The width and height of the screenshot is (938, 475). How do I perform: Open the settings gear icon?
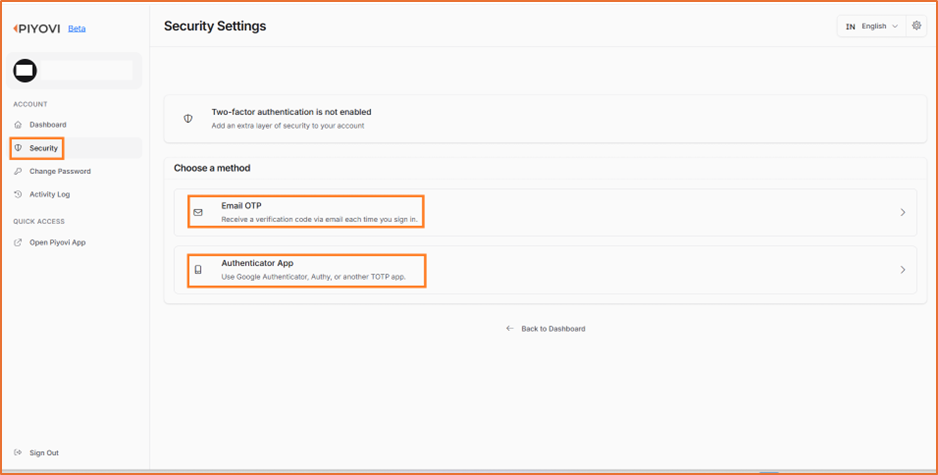tap(916, 26)
